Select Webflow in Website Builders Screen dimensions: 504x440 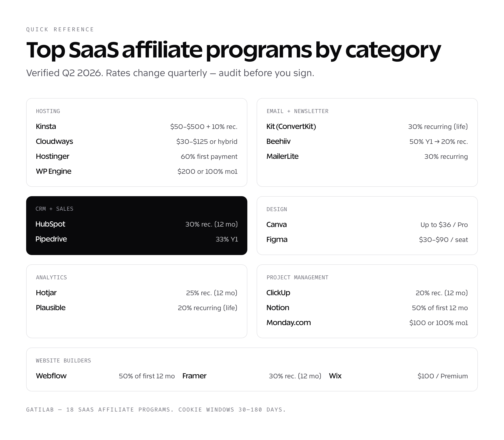51,376
